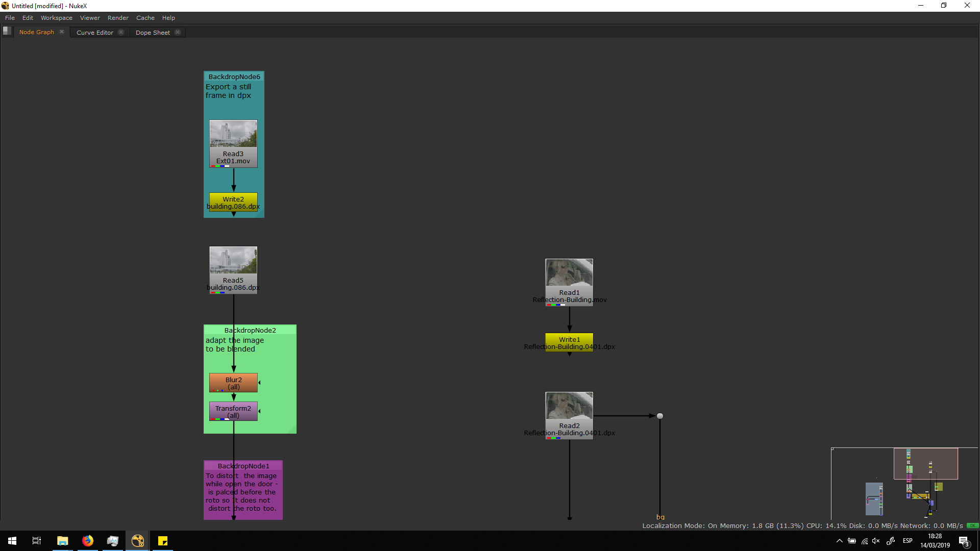Select the Blur2 node
Screen dimensions: 980x551
233,383
